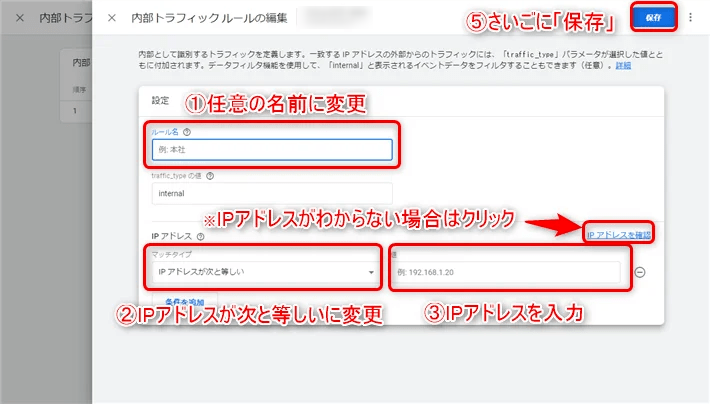Focus the ルール名 input field
The height and width of the screenshot is (404, 710).
coord(272,149)
